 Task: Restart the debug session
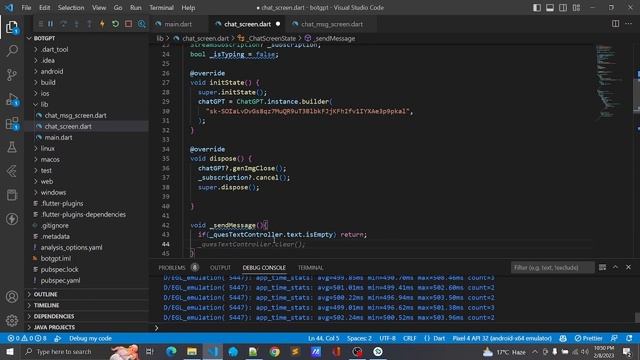point(115,24)
